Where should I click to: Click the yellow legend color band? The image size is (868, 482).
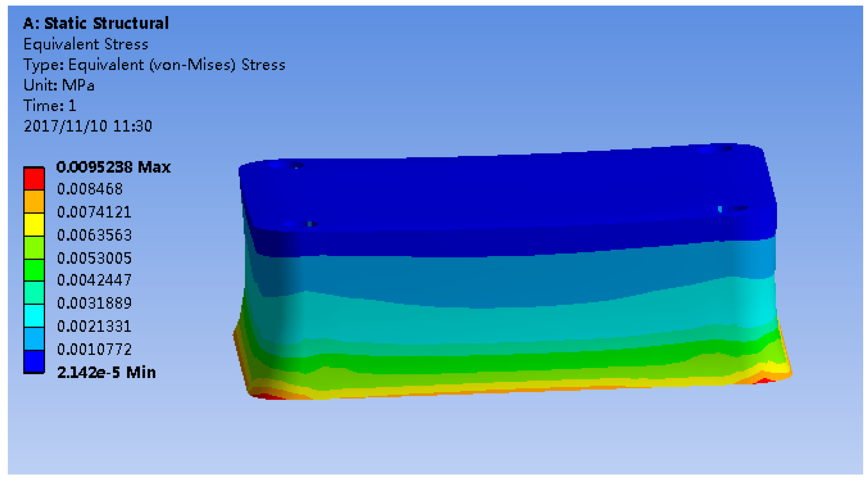pos(34,224)
